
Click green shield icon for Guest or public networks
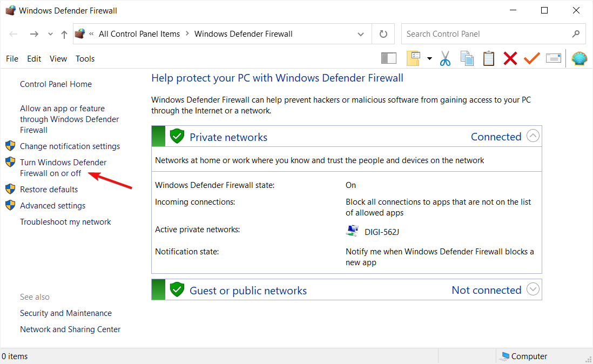pyautogui.click(x=177, y=289)
